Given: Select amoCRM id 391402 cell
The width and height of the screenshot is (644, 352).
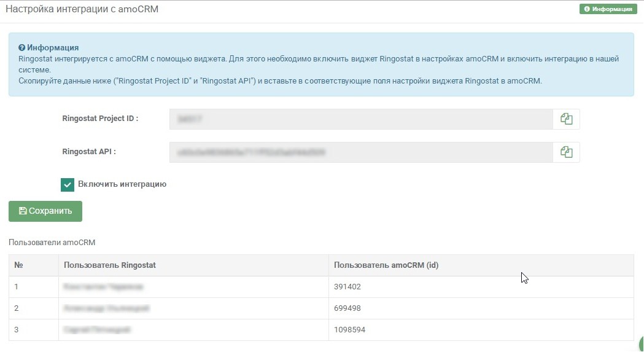Looking at the screenshot, I should tap(481, 287).
